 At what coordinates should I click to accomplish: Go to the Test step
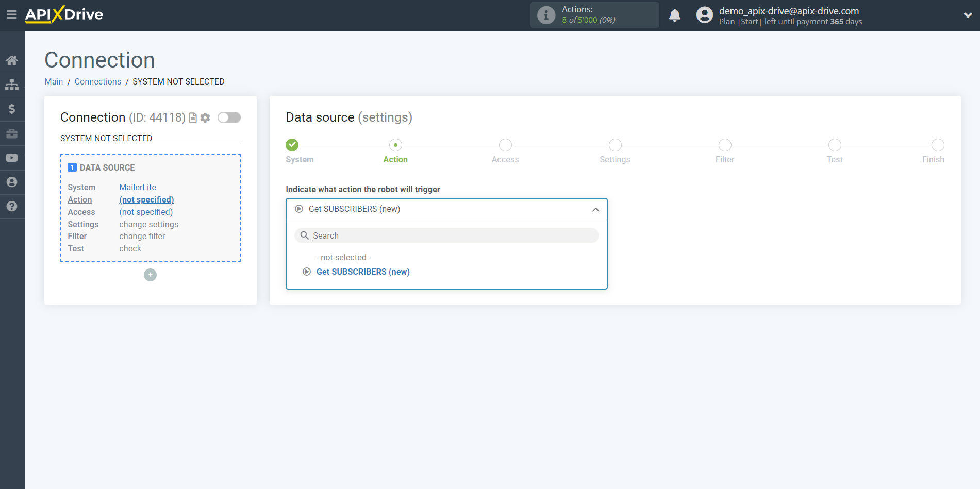click(835, 159)
